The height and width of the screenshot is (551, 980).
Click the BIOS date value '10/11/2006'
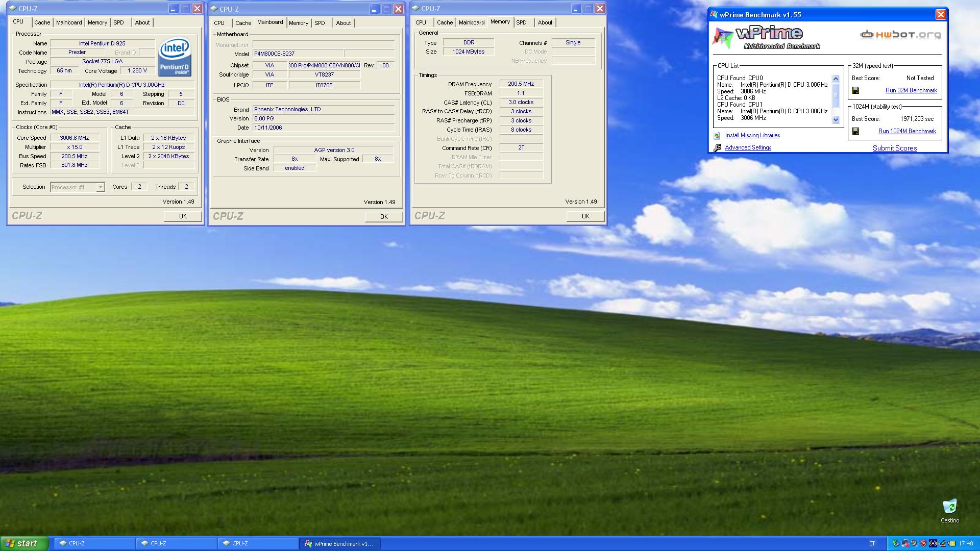pyautogui.click(x=324, y=128)
